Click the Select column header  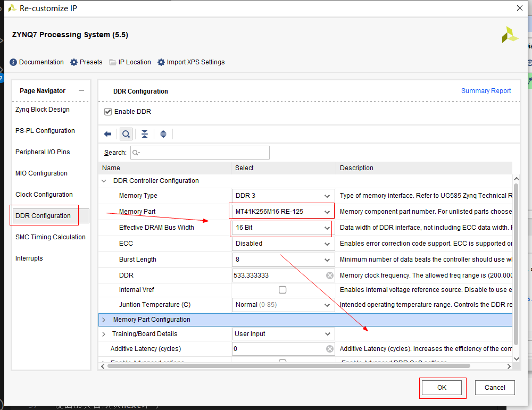(x=284, y=168)
